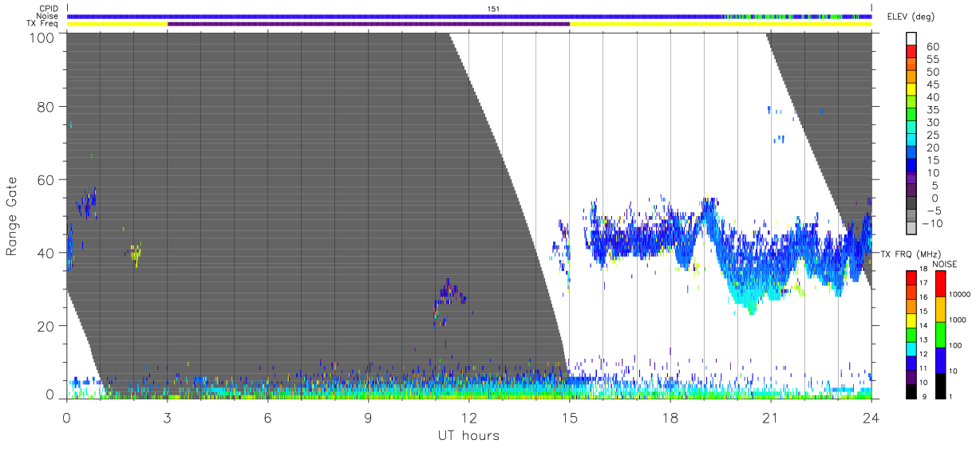Click the 'Range Gate' axis title
The height and width of the screenshot is (452, 980).
(11, 216)
